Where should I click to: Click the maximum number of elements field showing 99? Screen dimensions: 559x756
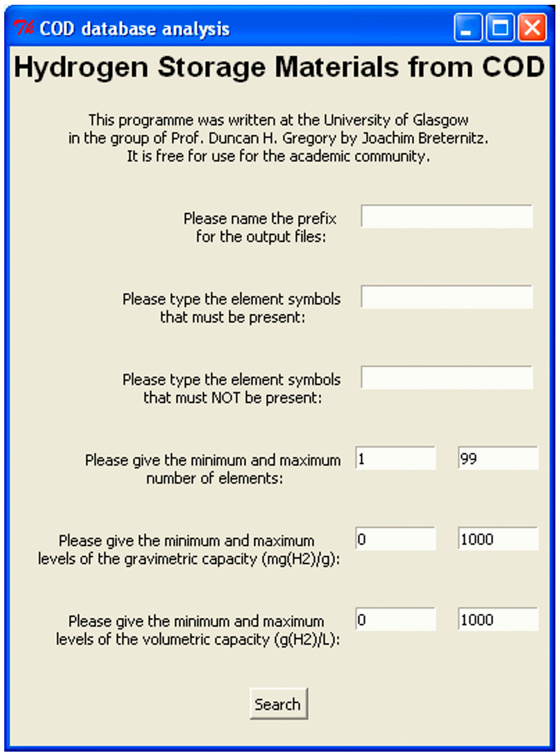pos(498,459)
